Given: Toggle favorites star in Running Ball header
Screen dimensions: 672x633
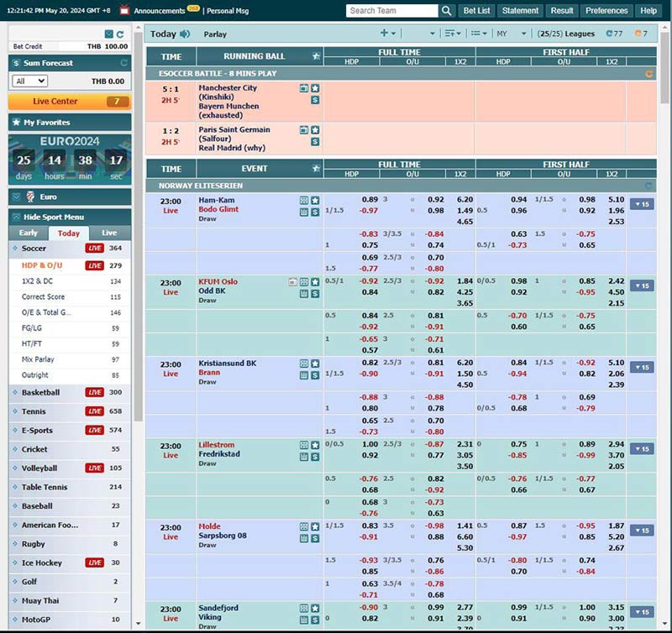Looking at the screenshot, I should [316, 56].
